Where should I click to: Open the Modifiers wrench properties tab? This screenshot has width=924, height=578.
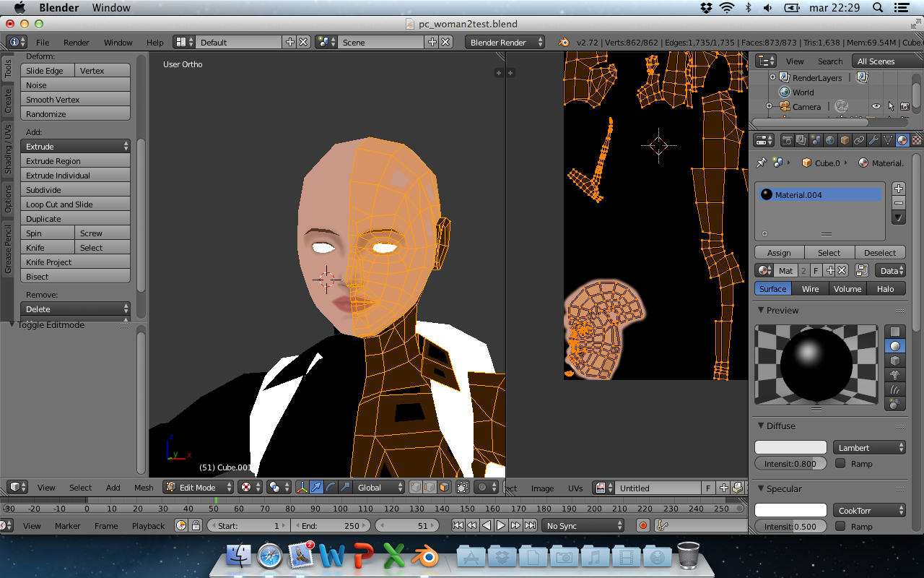pyautogui.click(x=873, y=140)
